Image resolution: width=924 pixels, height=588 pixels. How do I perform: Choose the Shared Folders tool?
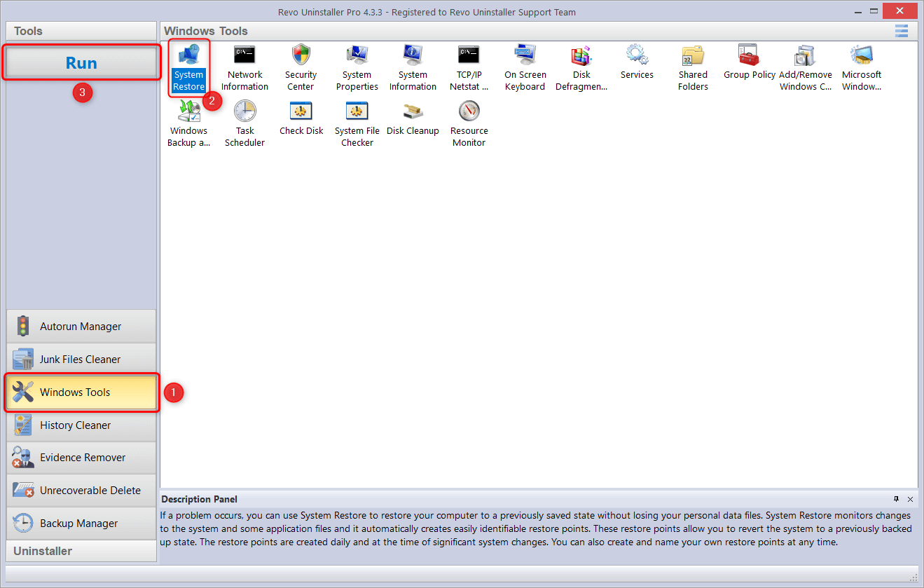coord(693,68)
